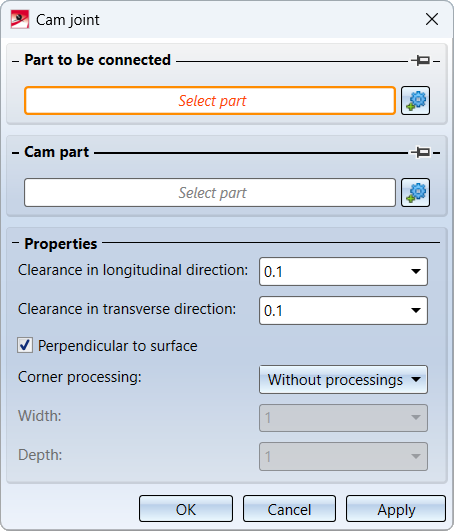Click the Cam joint app icon in title bar
454x531 pixels.
pyautogui.click(x=20, y=20)
